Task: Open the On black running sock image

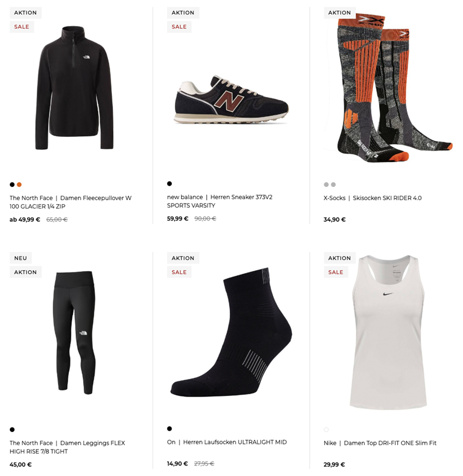Action: 231,332
